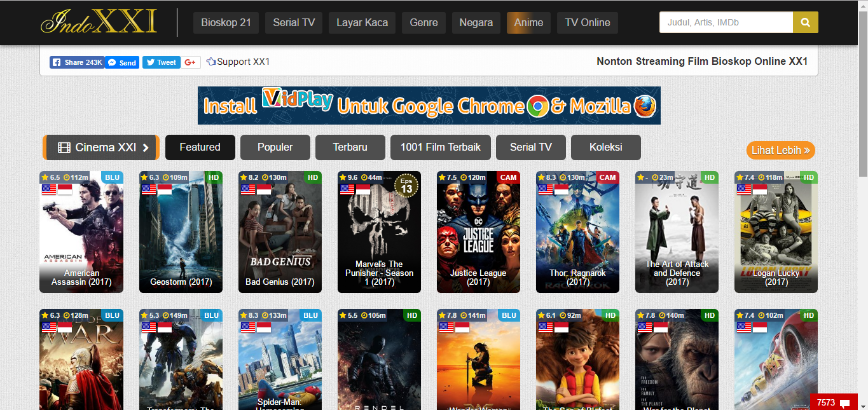Viewport: 868px width, 410px height.
Task: Open the Serial TV navigation menu
Action: [x=294, y=23]
